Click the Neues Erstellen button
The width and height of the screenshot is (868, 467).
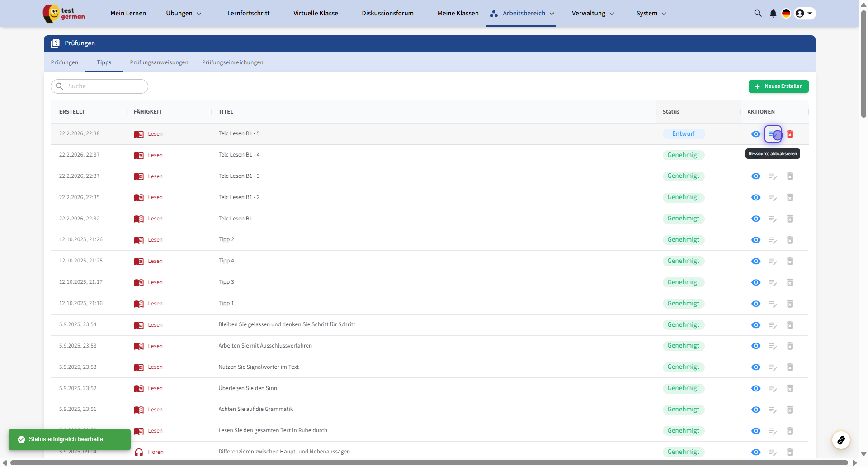[778, 86]
